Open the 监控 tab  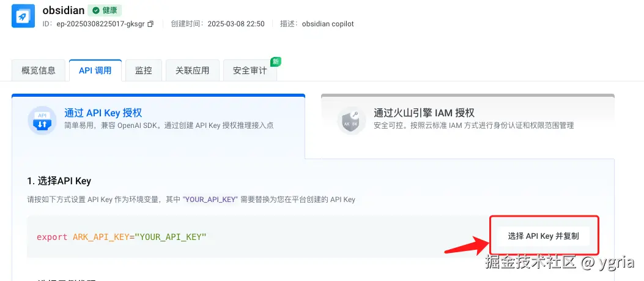pos(144,70)
